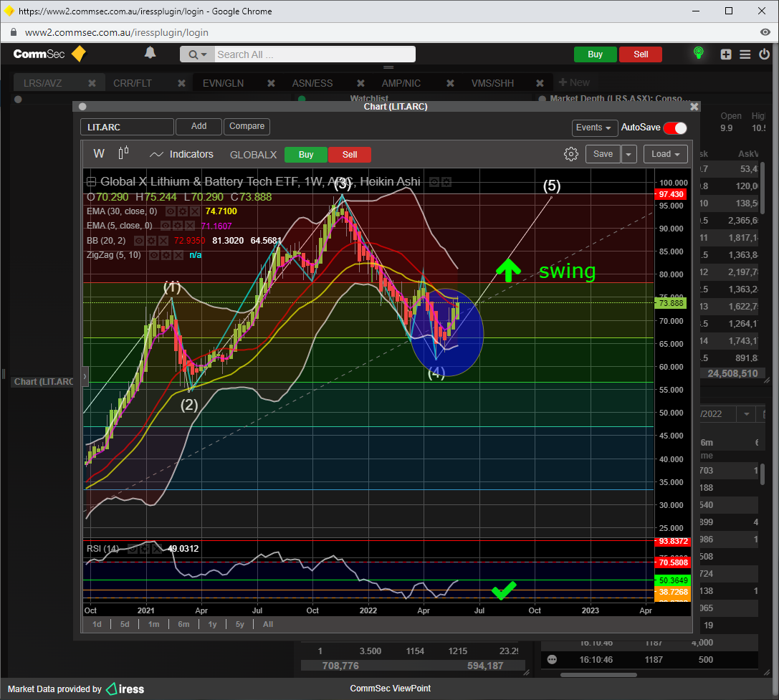Click the CommSec diamond logo
This screenshot has width=779, height=700.
pos(79,54)
